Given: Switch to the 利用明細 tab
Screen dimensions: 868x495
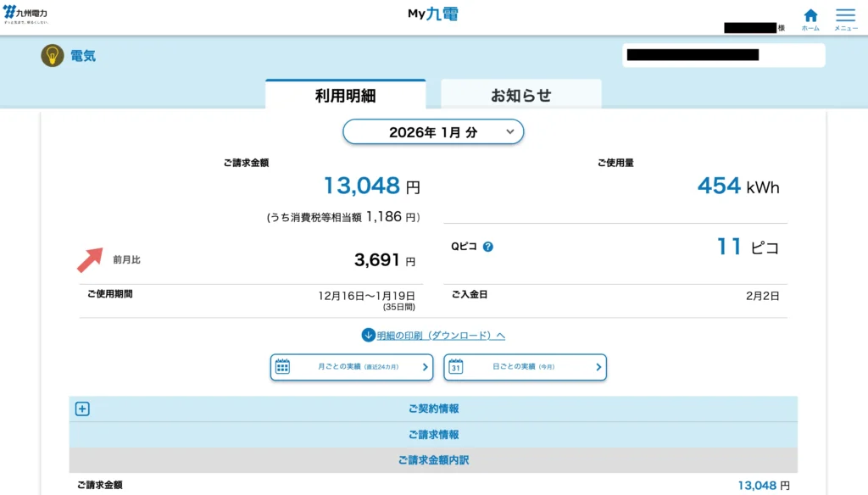Looking at the screenshot, I should pyautogui.click(x=346, y=95).
